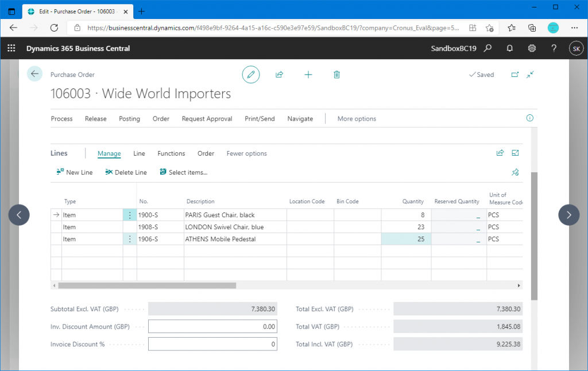The height and width of the screenshot is (371, 588).
Task: Show More options in the action bar
Action: pyautogui.click(x=357, y=118)
